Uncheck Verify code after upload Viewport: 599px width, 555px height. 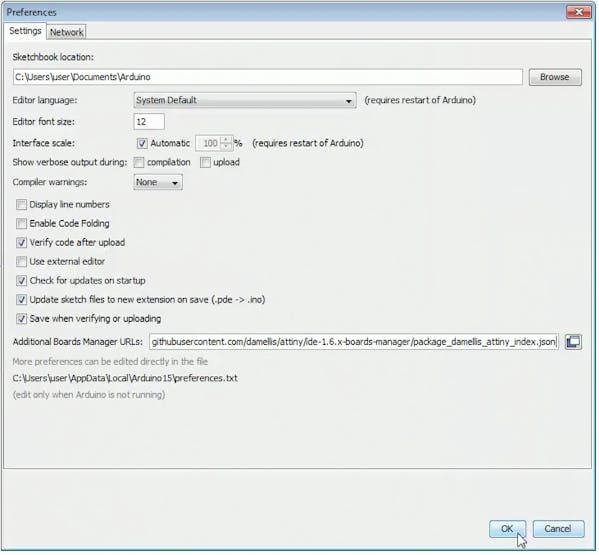[21, 243]
